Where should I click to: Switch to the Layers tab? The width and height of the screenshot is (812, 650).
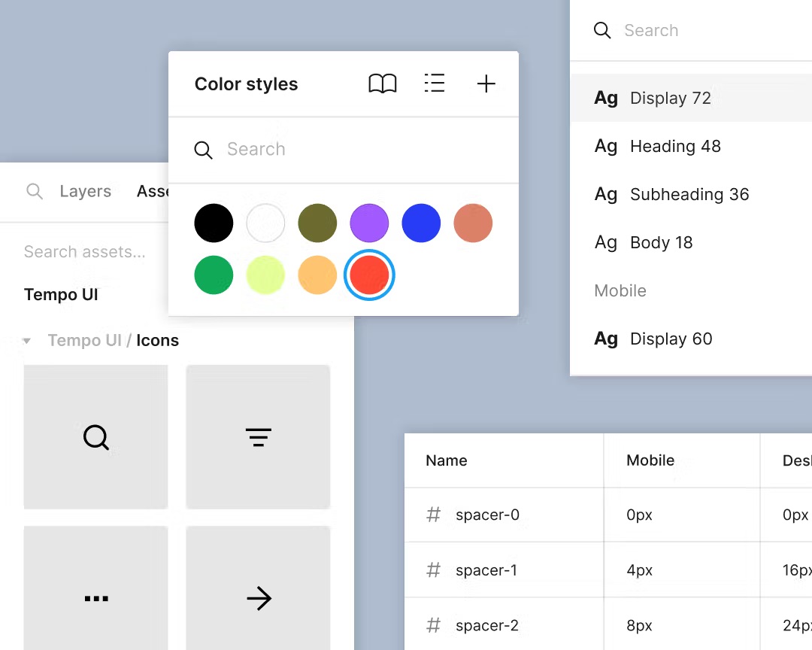coord(85,191)
